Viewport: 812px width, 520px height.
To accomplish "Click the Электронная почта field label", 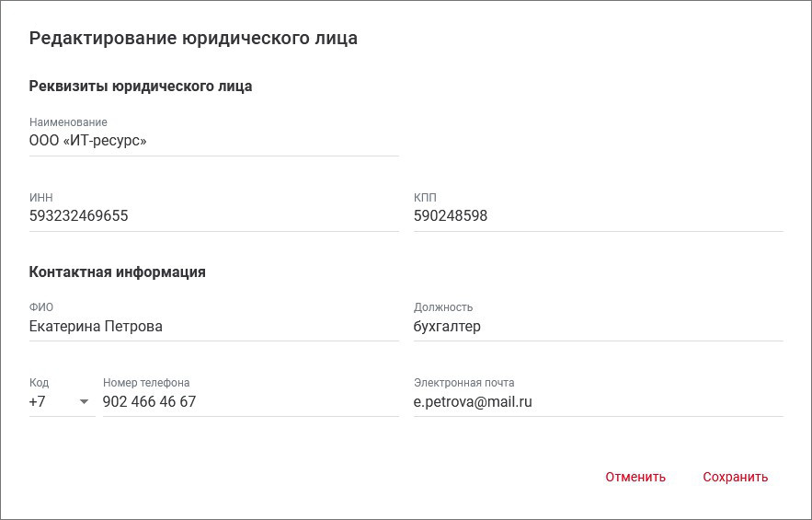I will tap(463, 383).
